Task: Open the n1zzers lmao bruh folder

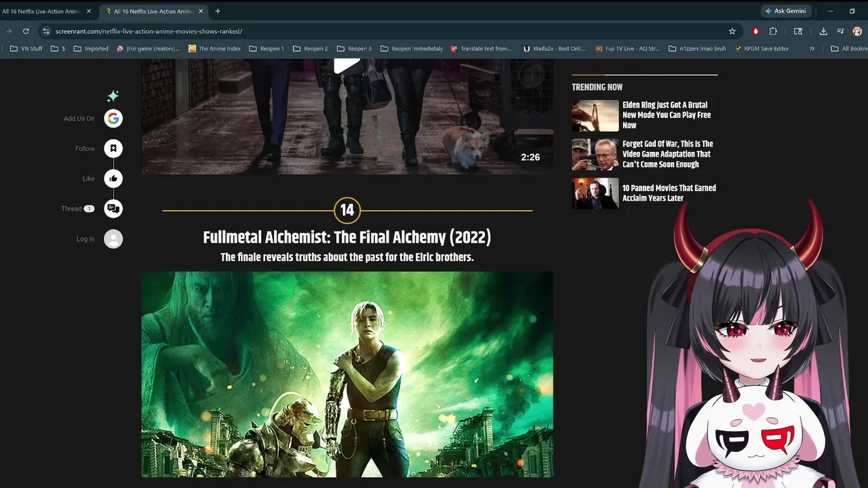Action: 698,49
